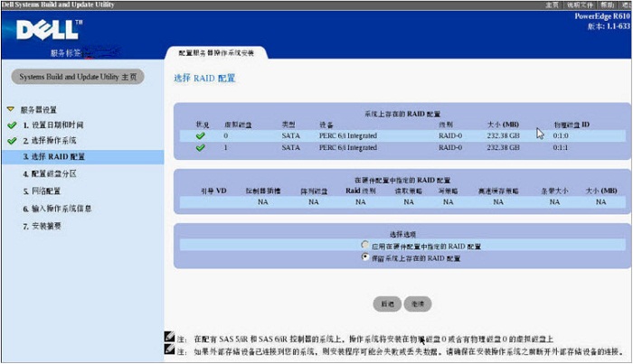
Task: Click the 在硬件配置中指定的 RAID 配置 table title
Action: click(x=402, y=180)
